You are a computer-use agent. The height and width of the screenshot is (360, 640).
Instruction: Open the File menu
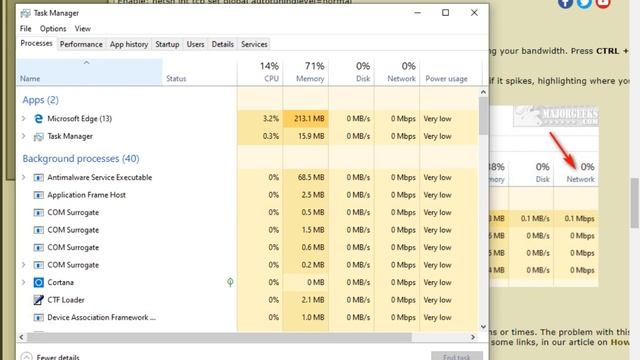(x=25, y=29)
